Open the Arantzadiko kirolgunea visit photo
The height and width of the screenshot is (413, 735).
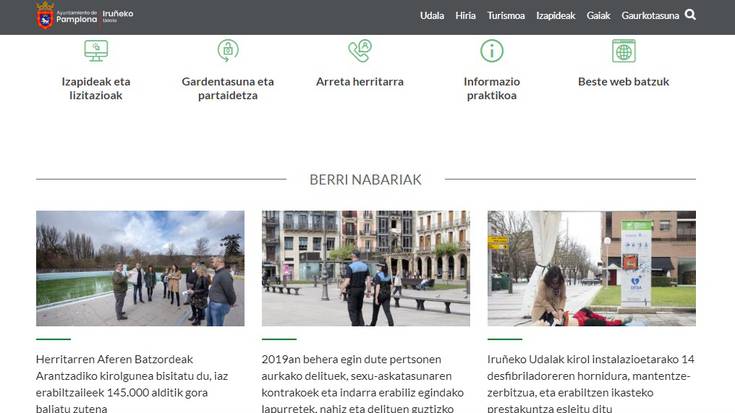click(x=140, y=268)
